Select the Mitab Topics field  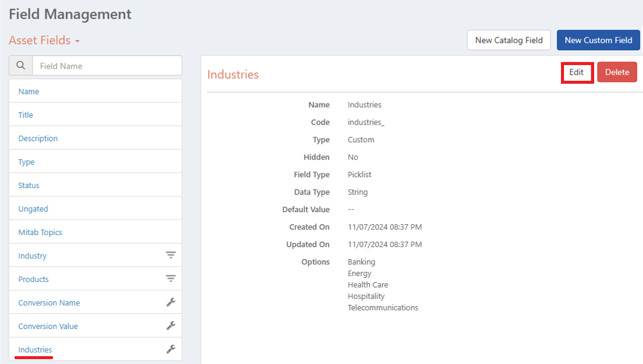(x=95, y=232)
